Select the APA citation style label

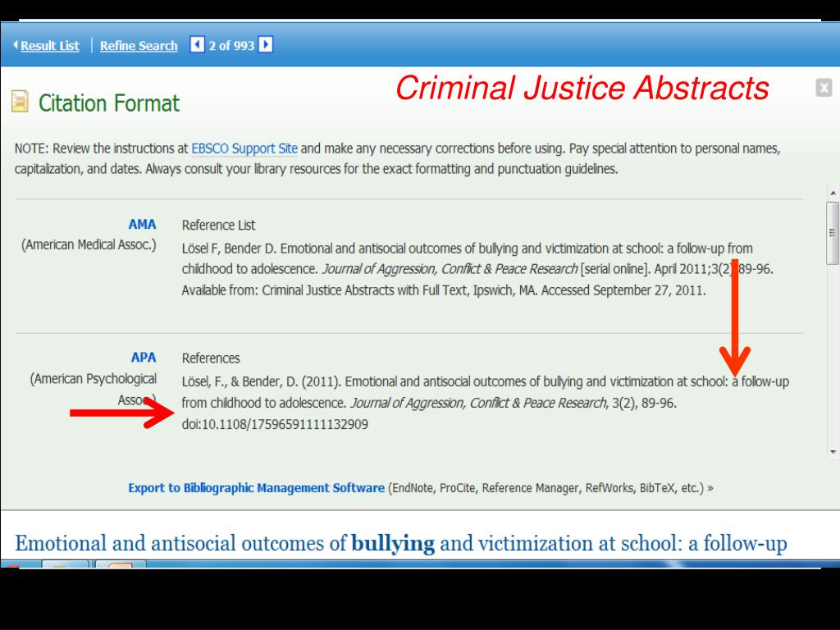(x=144, y=358)
